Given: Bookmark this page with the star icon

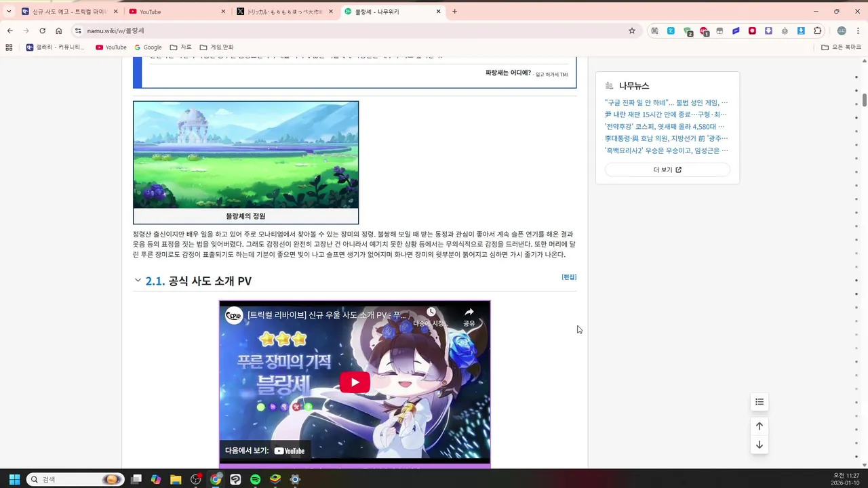Looking at the screenshot, I should [632, 30].
